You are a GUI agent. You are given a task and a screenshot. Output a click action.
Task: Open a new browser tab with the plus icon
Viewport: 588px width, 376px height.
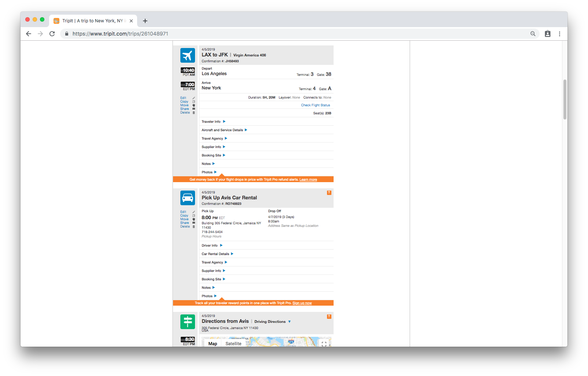tap(145, 21)
